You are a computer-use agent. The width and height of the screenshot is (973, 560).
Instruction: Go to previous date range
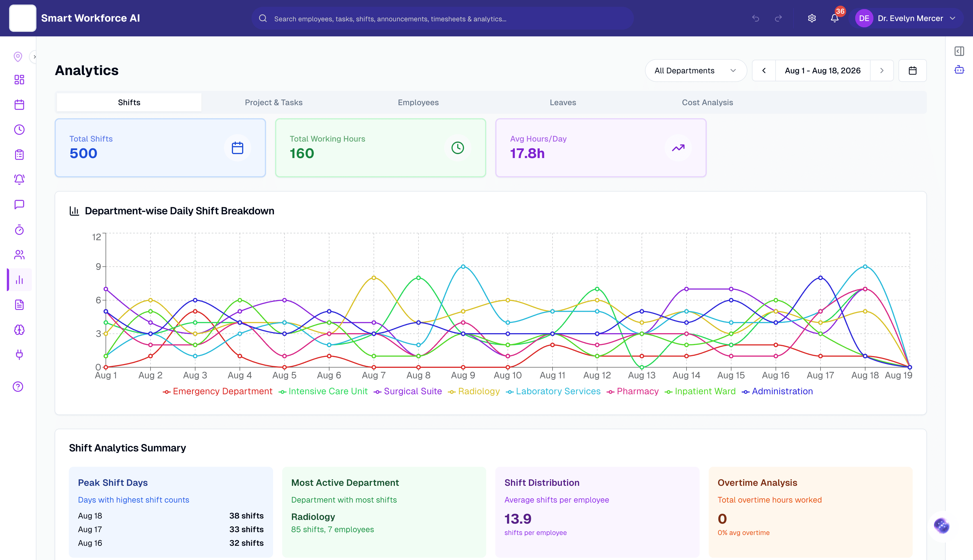(x=764, y=70)
